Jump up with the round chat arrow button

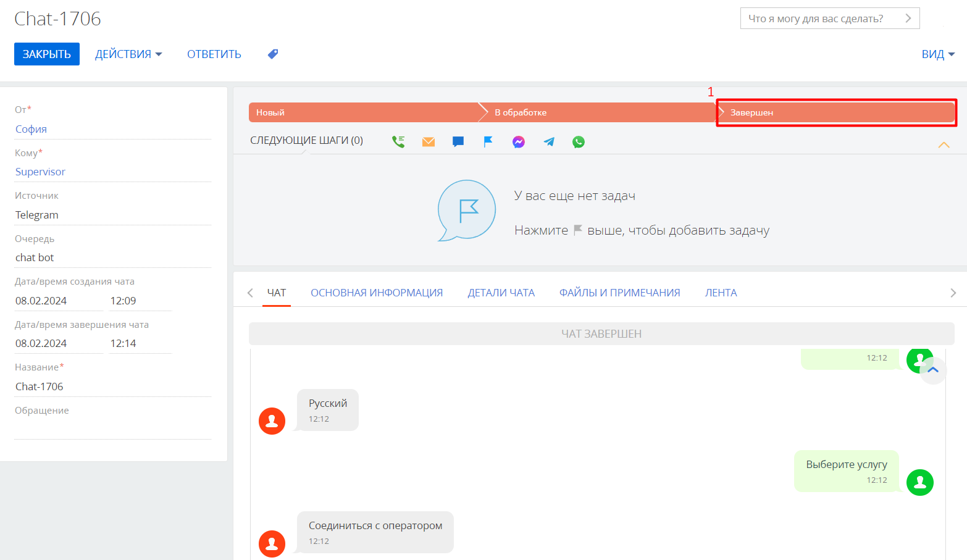click(933, 370)
